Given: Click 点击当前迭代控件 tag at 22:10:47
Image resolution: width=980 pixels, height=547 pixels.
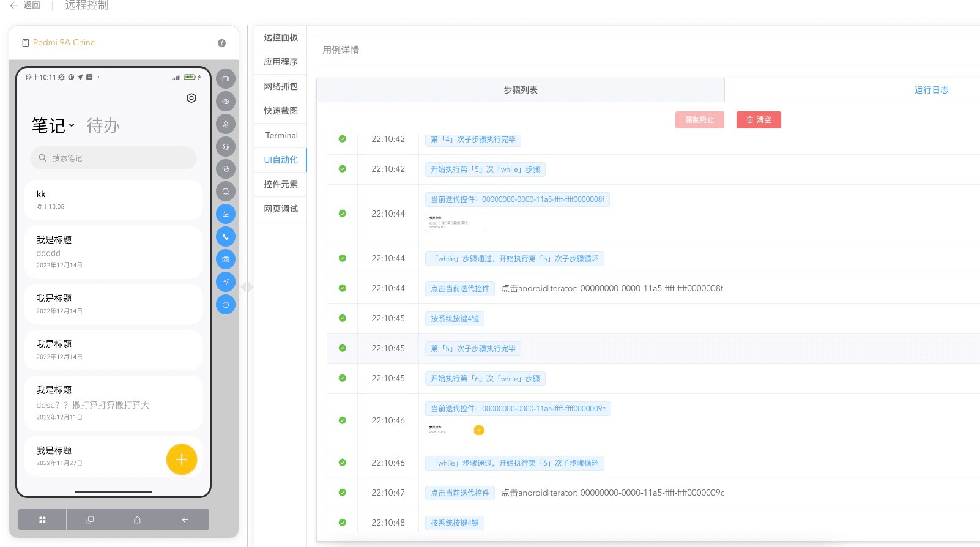Looking at the screenshot, I should tap(460, 493).
